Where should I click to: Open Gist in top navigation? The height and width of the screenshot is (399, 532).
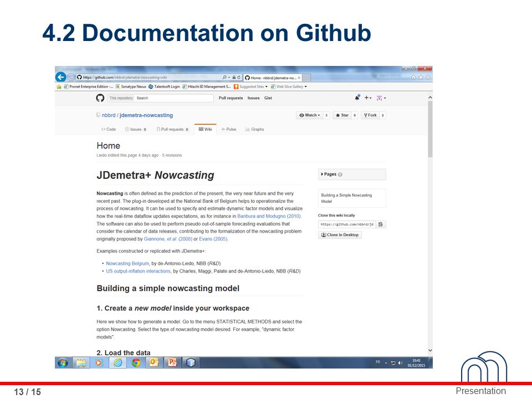pos(268,98)
